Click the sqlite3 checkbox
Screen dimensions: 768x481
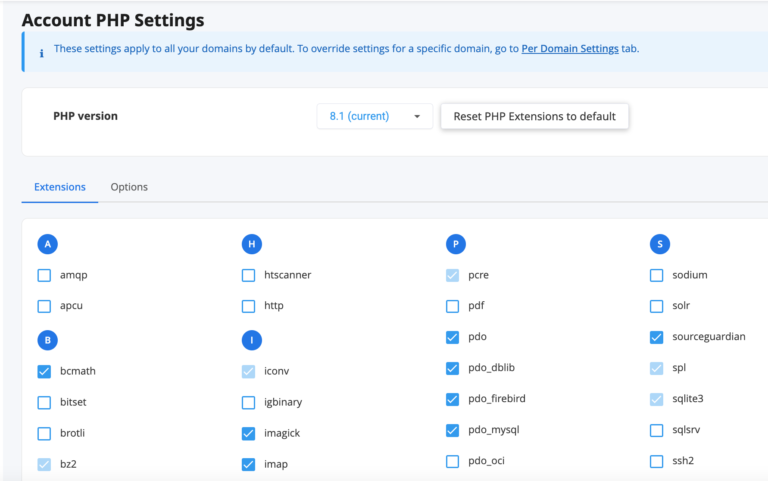(x=656, y=399)
